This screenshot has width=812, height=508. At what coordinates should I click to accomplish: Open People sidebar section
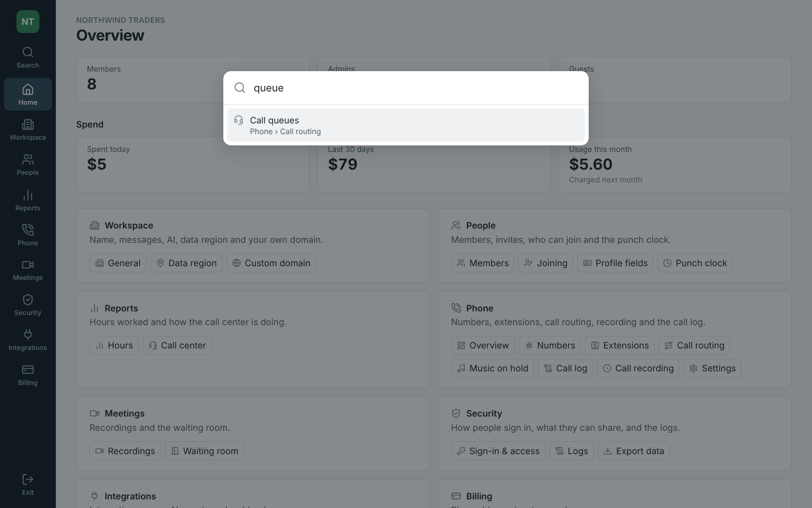coord(28,165)
